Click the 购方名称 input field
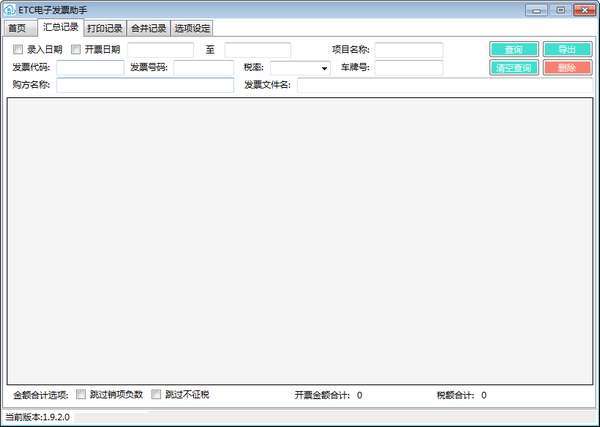The width and height of the screenshot is (600, 427). coord(145,85)
